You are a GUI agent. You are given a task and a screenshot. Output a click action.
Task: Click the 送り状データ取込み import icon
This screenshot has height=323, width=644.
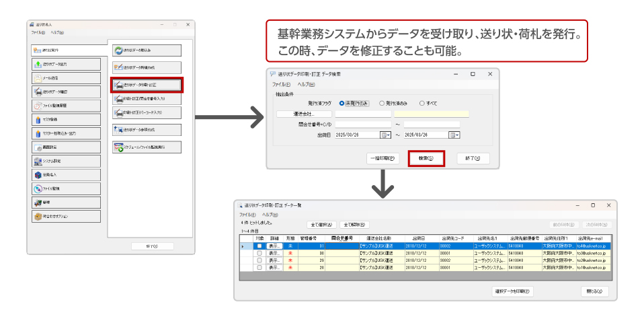[x=118, y=50]
